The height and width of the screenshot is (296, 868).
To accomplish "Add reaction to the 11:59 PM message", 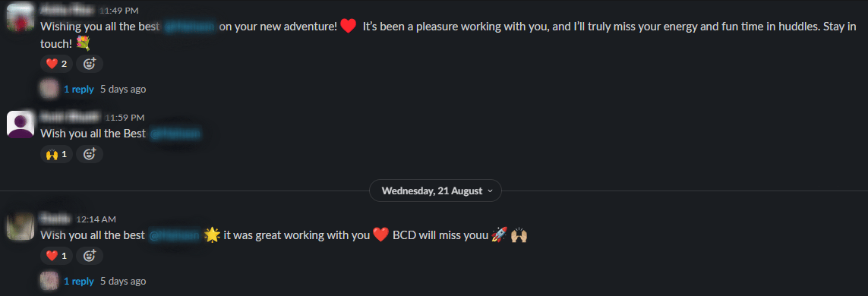I will 89,154.
